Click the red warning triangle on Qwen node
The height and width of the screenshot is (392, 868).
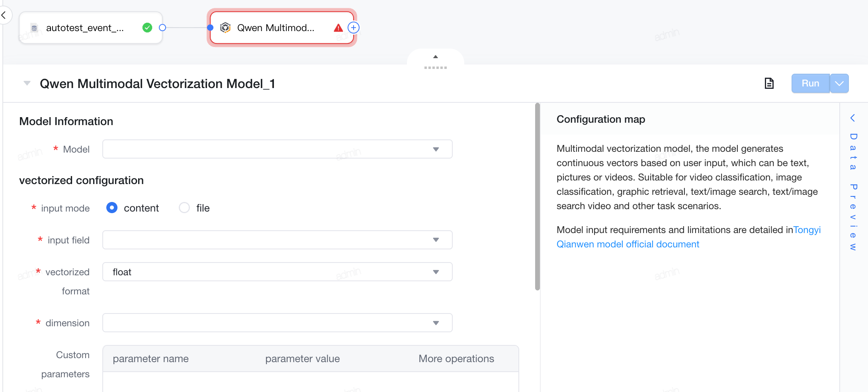coord(338,28)
